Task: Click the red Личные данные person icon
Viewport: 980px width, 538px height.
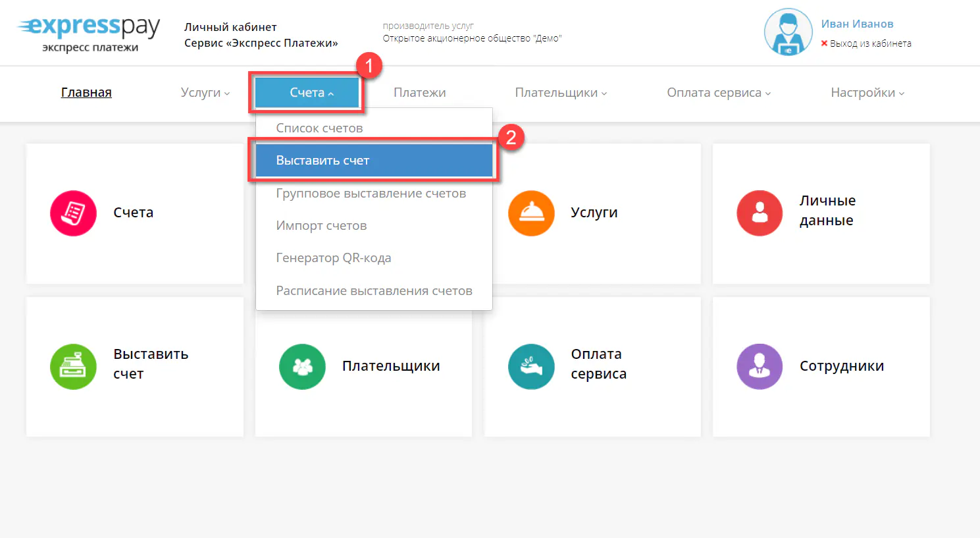Action: 760,213
